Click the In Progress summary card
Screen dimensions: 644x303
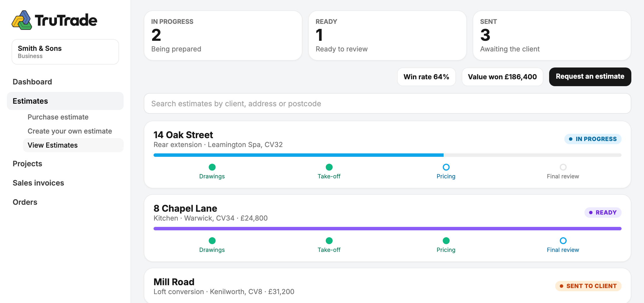pyautogui.click(x=223, y=36)
